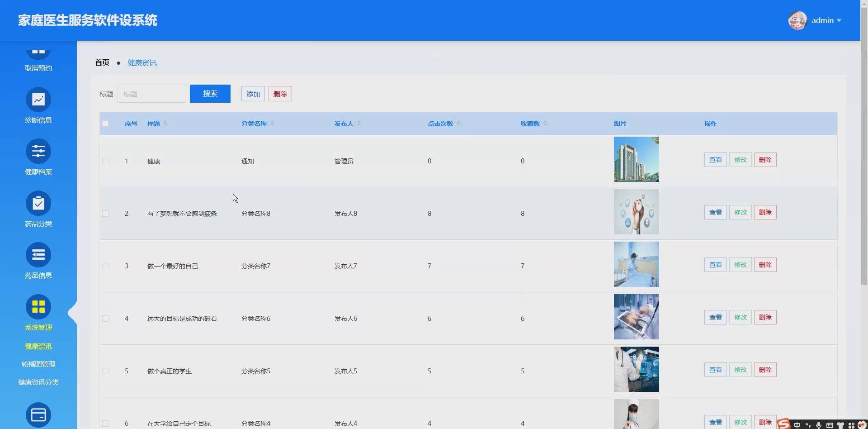Click cell text 分类名称8

pos(256,214)
